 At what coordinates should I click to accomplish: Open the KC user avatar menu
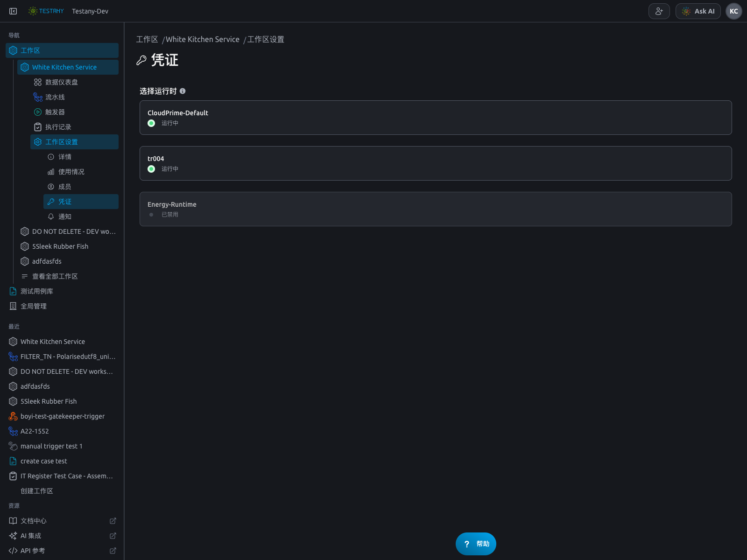(733, 11)
